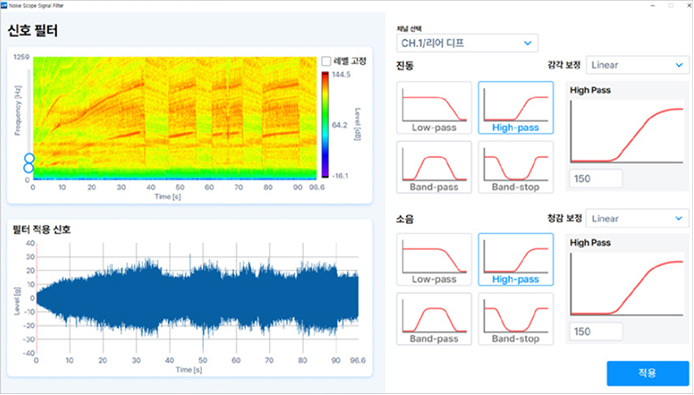694x395 pixels.
Task: Enable the 레벨 고정 checkbox
Action: tap(326, 61)
